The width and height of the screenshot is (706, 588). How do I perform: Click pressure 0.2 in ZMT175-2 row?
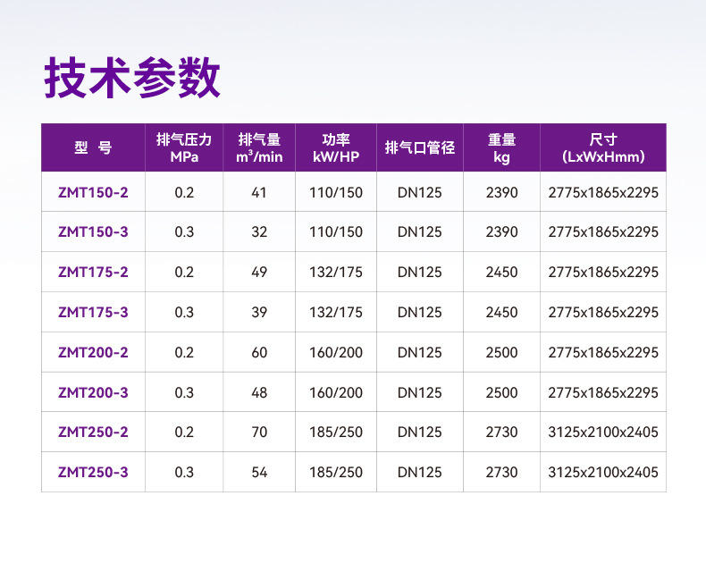pyautogui.click(x=184, y=272)
